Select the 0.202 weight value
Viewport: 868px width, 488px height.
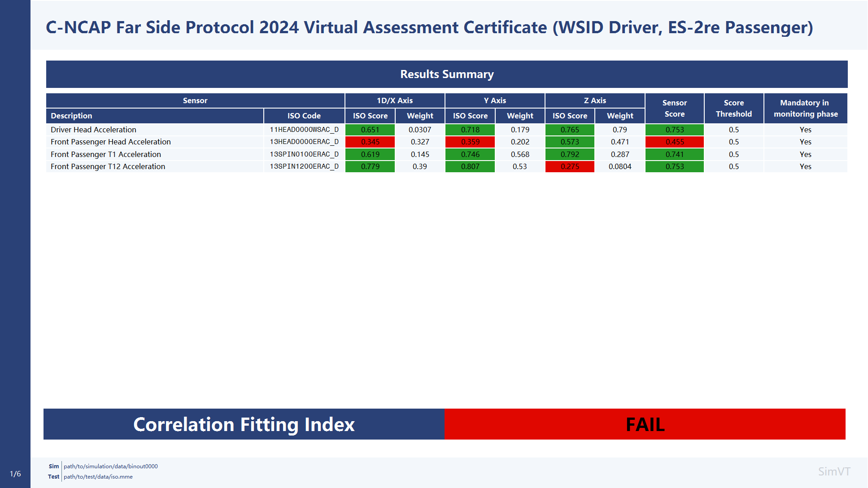pos(520,142)
